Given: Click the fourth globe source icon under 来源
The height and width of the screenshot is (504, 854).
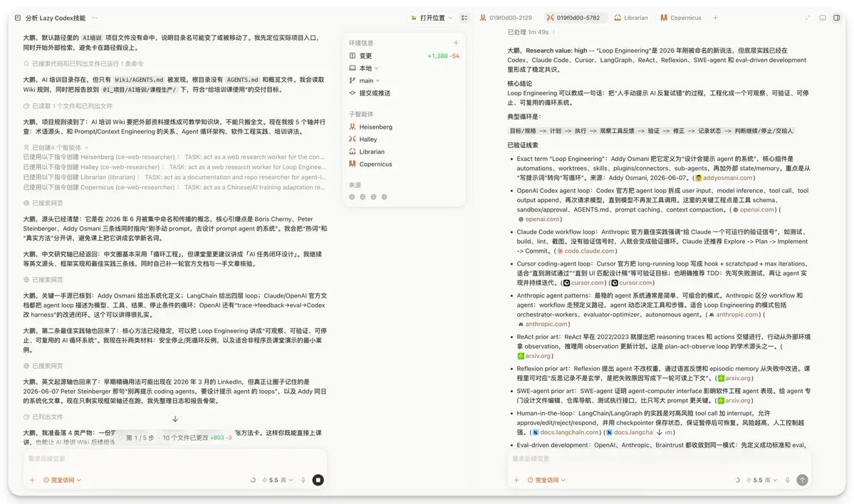Looking at the screenshot, I should 384,197.
